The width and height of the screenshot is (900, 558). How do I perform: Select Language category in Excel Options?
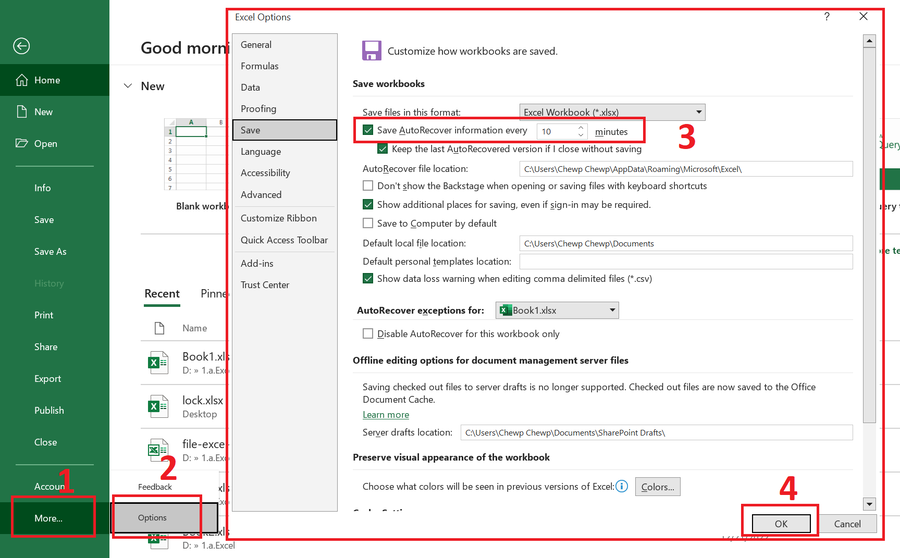[284, 152]
